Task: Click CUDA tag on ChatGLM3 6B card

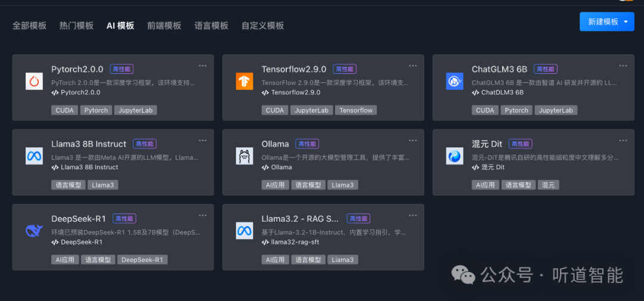Action: point(485,110)
